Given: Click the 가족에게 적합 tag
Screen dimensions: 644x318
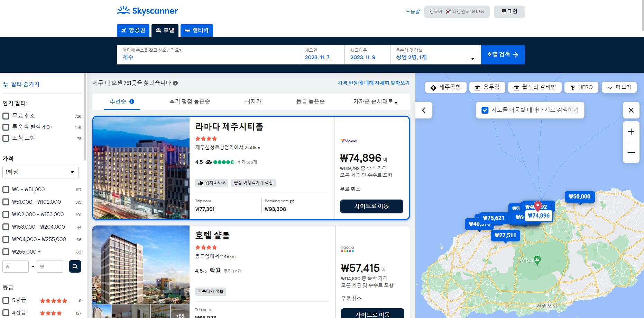Looking at the screenshot, I should 211,292.
